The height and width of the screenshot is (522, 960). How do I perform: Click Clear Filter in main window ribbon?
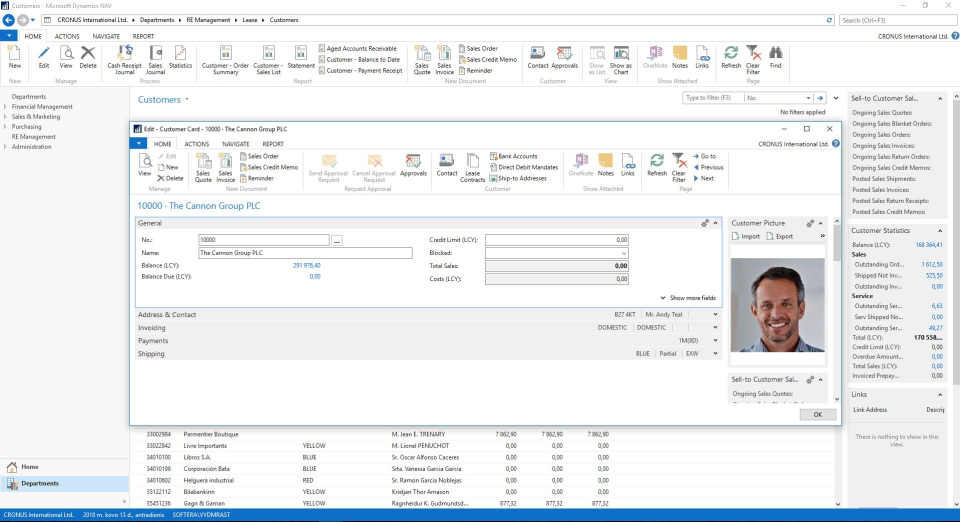(x=753, y=60)
